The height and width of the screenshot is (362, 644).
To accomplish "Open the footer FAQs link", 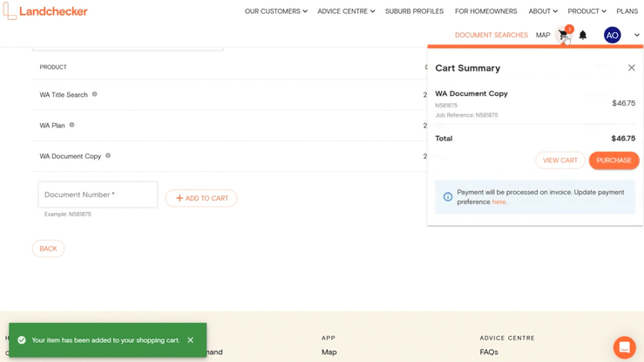I will click(489, 352).
